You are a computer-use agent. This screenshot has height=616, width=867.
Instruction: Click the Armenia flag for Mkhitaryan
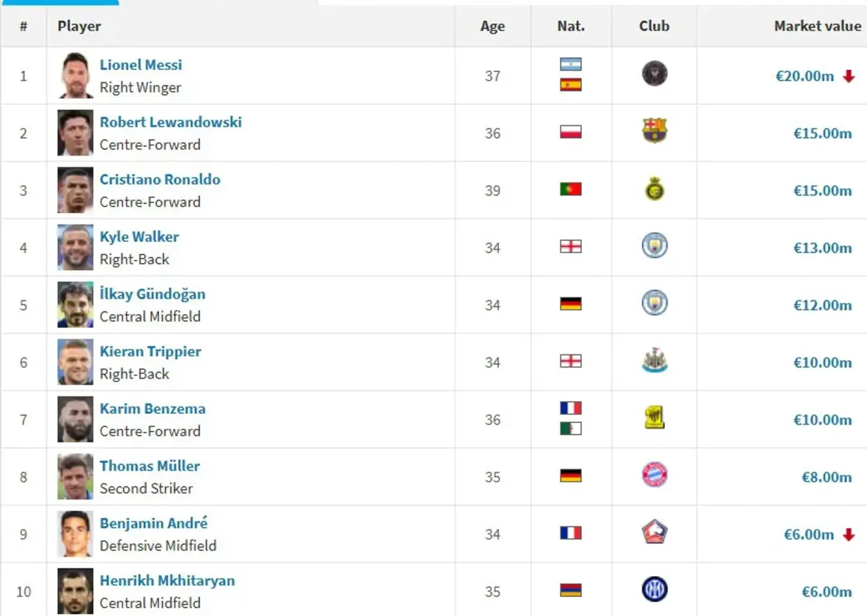pyautogui.click(x=571, y=590)
